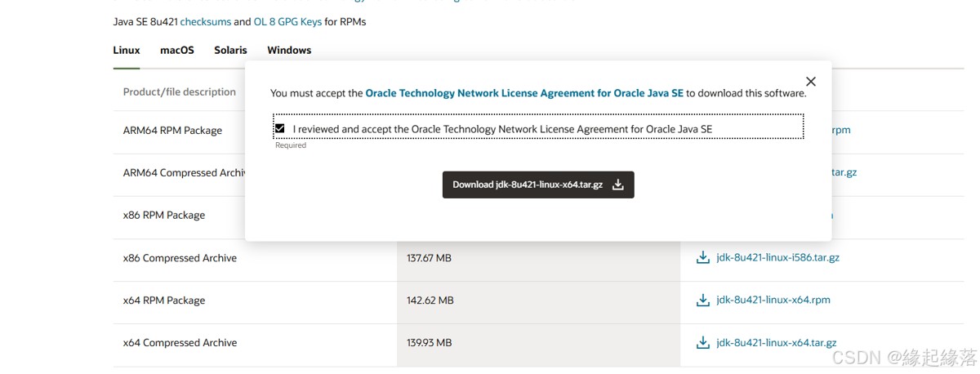Click download icon beside the x64.tar.gz table link
The image size is (980, 374).
point(702,343)
